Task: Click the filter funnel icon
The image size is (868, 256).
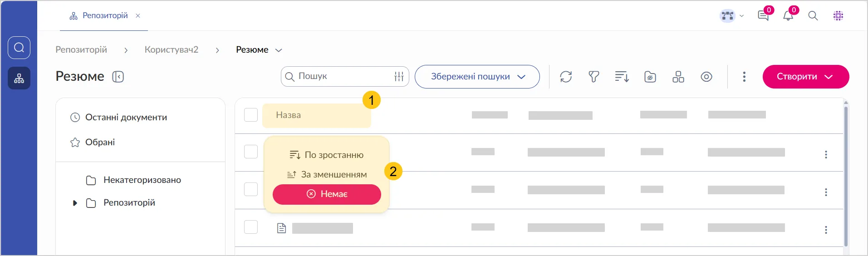Action: [x=594, y=77]
